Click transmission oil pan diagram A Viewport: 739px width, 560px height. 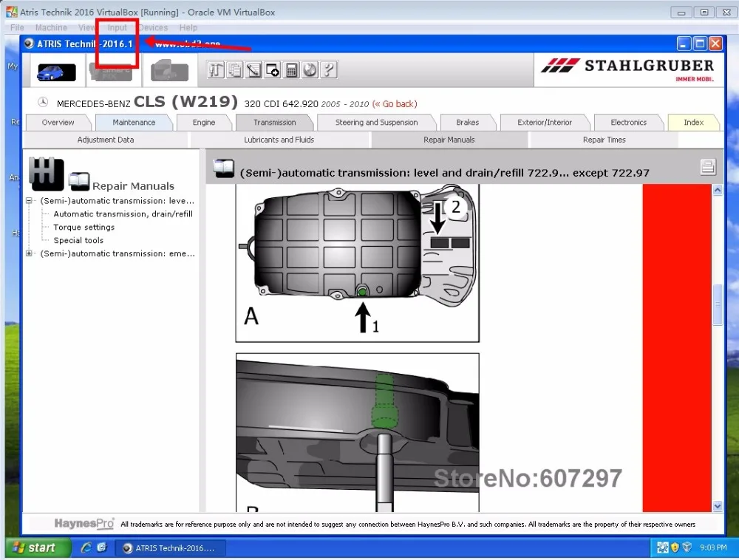[357, 263]
